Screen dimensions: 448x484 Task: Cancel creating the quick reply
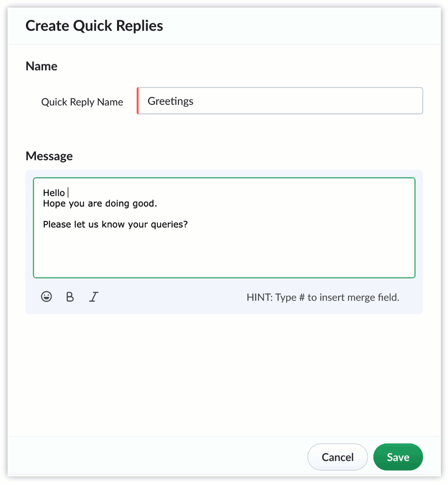coord(338,457)
